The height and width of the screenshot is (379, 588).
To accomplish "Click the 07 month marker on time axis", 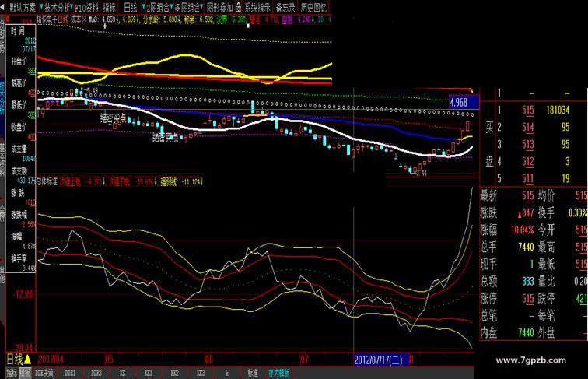I will point(305,360).
